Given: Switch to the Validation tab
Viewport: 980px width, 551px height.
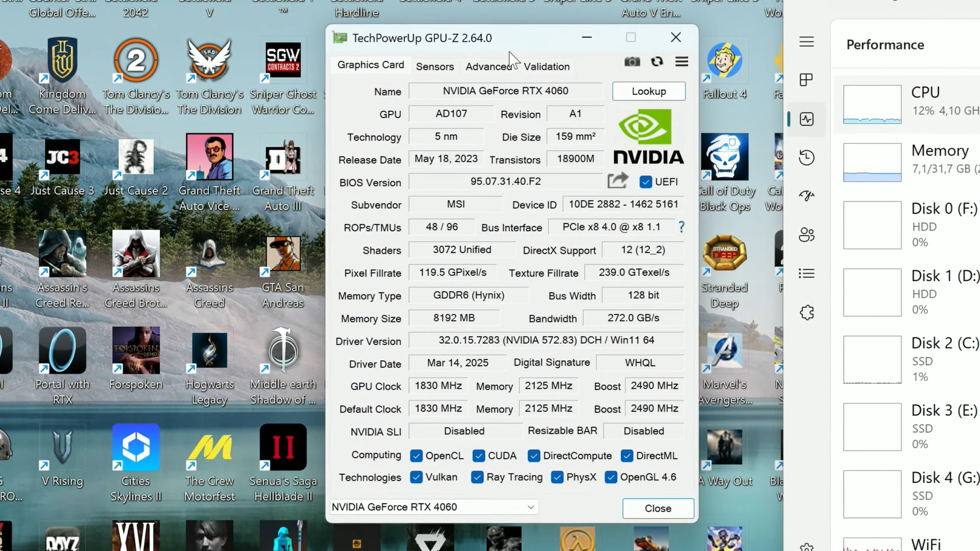Looking at the screenshot, I should (546, 66).
